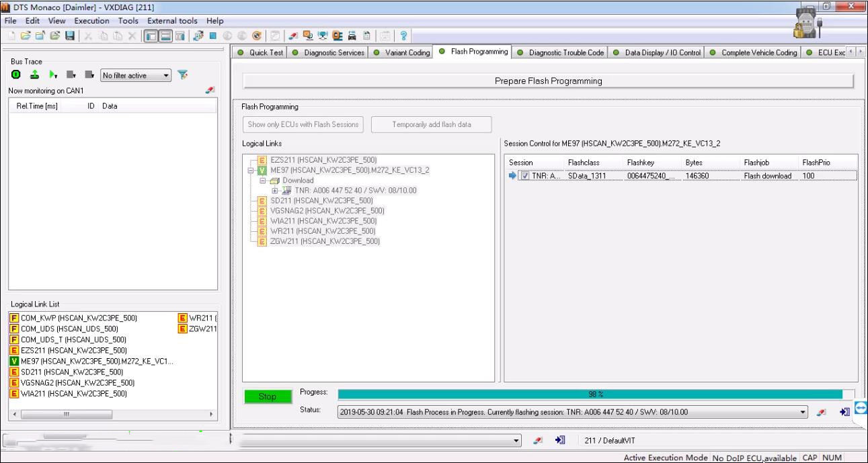Switch to the Variant Coding tab
Image resolution: width=868 pixels, height=463 pixels.
401,52
